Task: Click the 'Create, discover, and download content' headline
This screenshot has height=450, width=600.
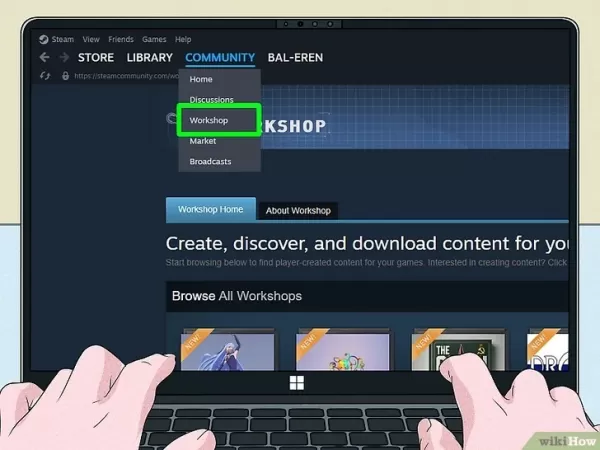Action: (367, 243)
